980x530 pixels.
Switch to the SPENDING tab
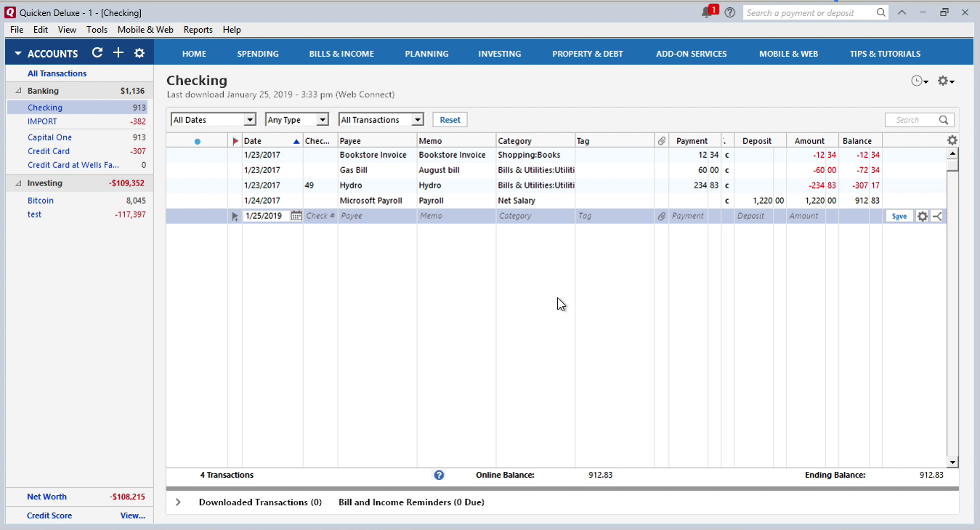click(258, 54)
